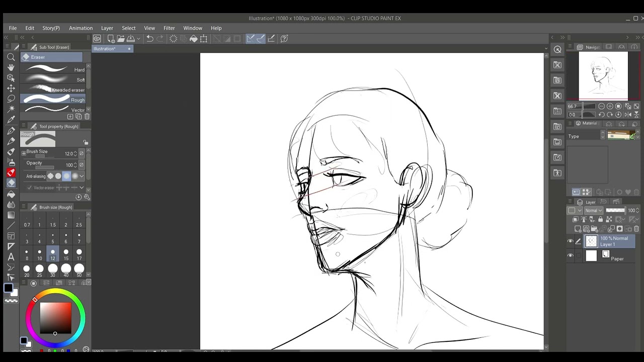Screen dimensions: 644x362
Task: Click the Open file folder icon
Action: (x=121, y=39)
